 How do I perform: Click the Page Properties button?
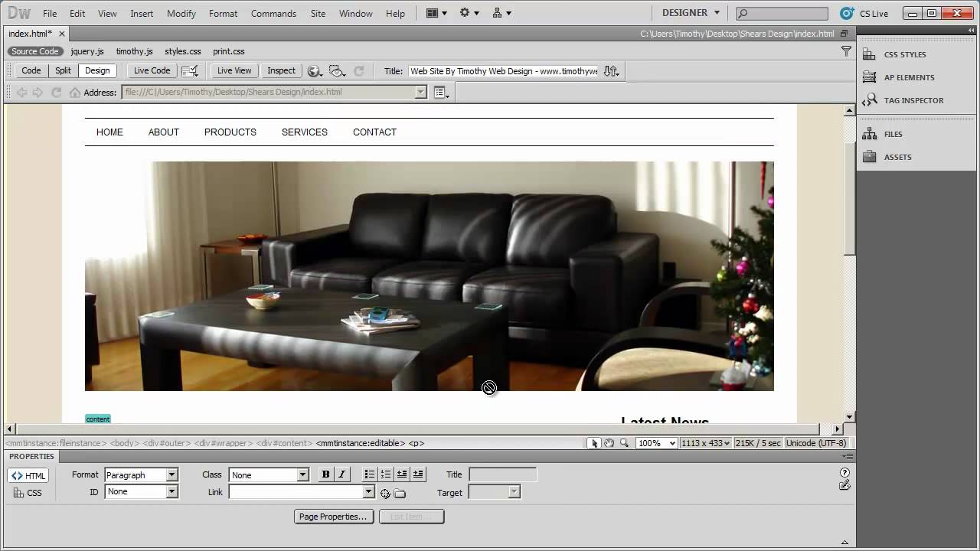click(335, 517)
